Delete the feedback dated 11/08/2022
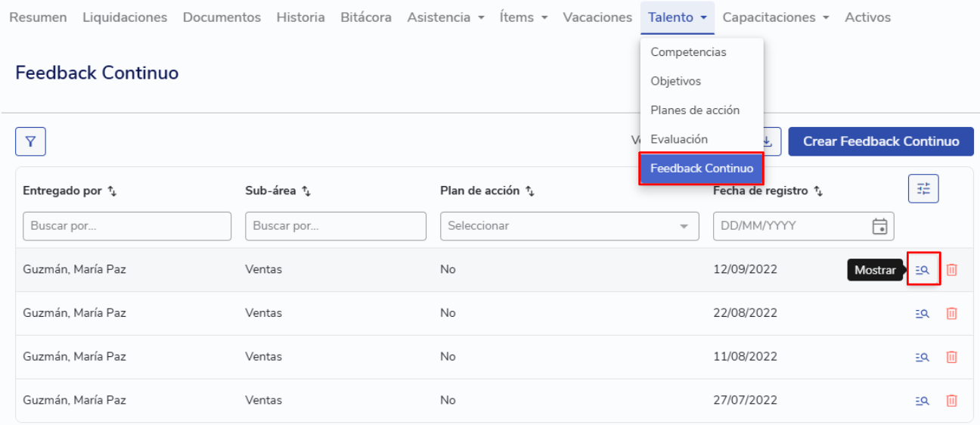This screenshot has width=980, height=425. 952,357
